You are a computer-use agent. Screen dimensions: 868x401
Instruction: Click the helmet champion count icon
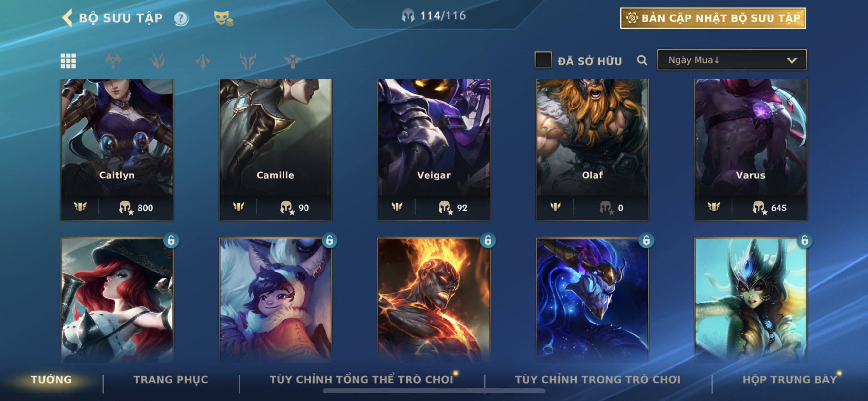408,15
